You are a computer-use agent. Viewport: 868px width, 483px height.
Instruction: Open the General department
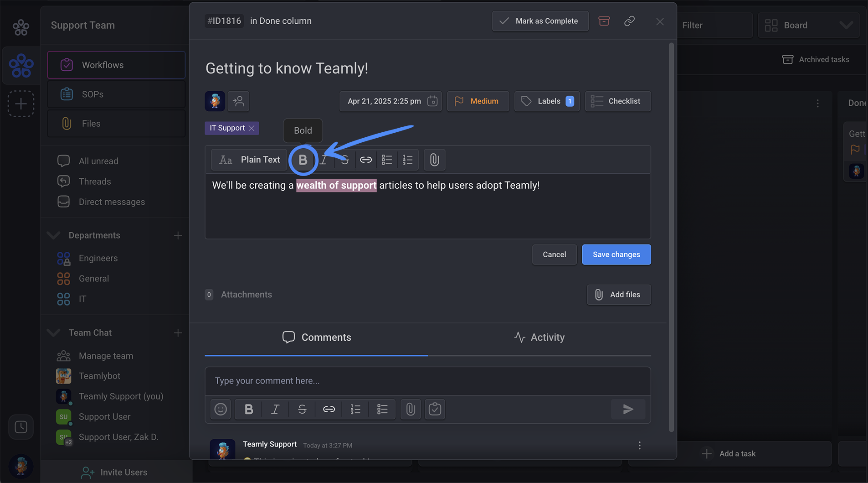pyautogui.click(x=93, y=279)
